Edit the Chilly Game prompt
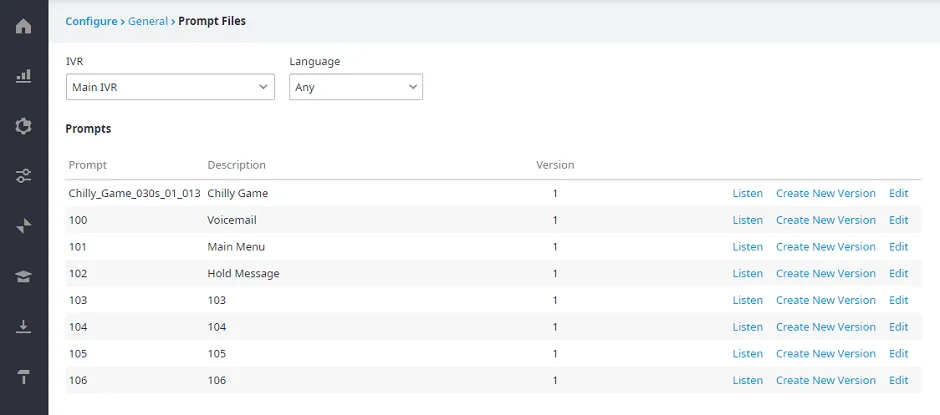Screen dimensions: 940x415 [899, 193]
